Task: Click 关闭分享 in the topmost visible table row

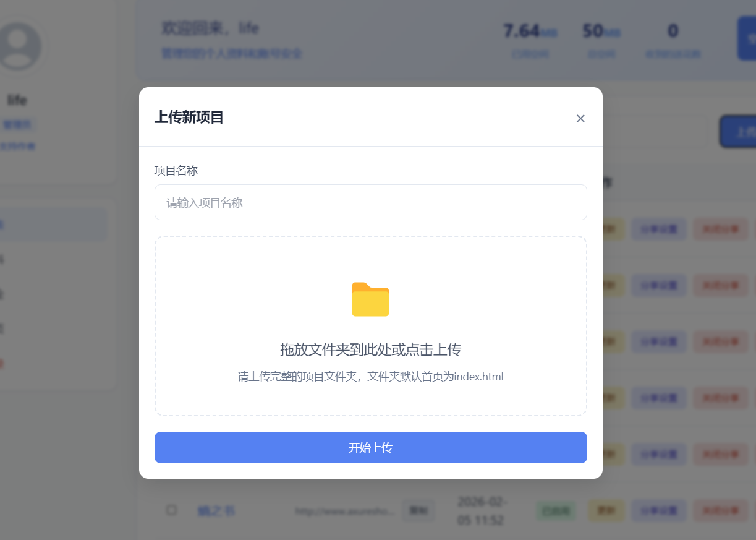Action: click(720, 229)
